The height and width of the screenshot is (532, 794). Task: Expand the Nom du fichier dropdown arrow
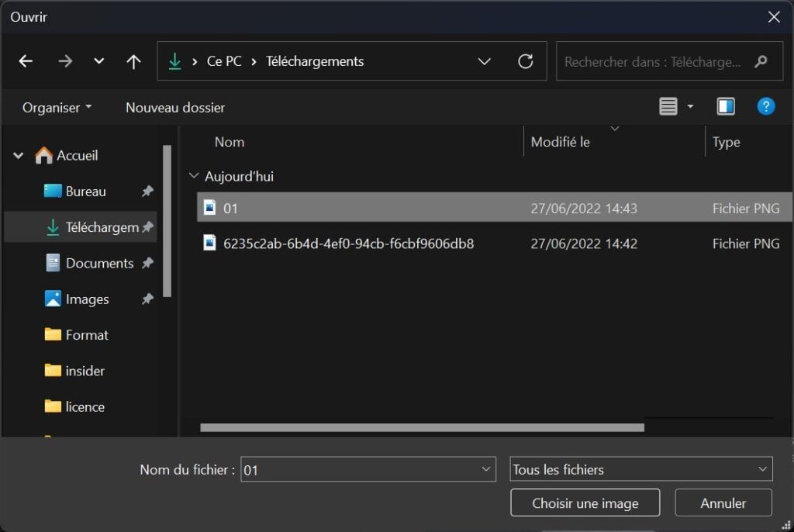click(485, 469)
